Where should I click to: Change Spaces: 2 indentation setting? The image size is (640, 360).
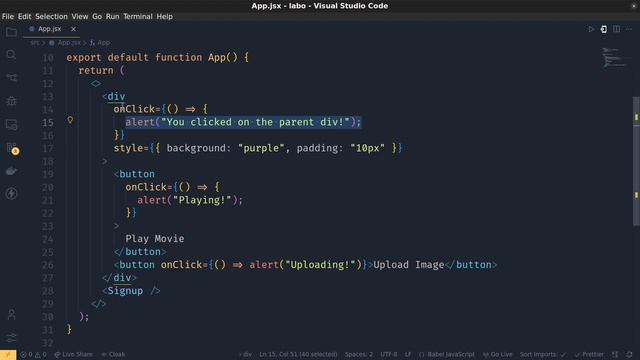359,355
